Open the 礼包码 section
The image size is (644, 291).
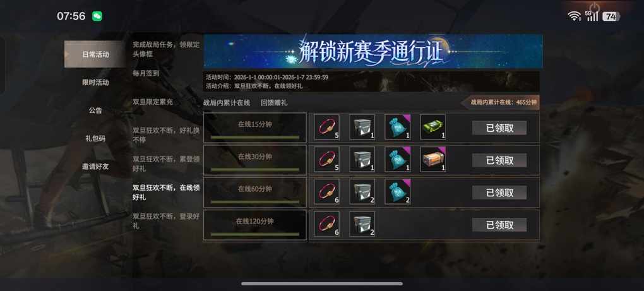[95, 139]
